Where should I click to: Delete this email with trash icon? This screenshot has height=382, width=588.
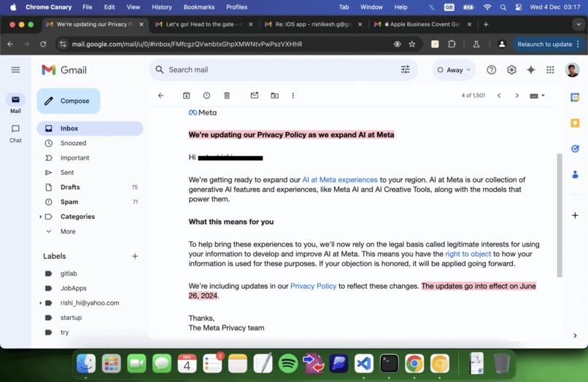pos(227,95)
